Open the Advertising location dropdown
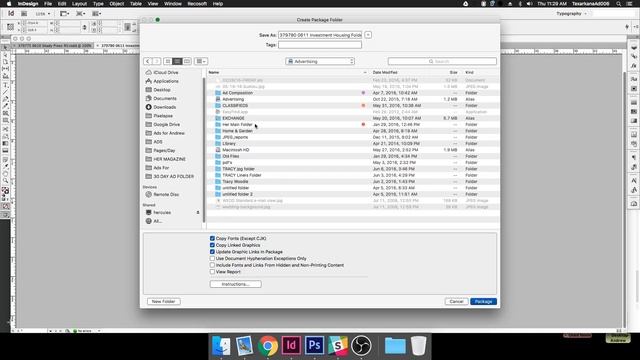This screenshot has width=640, height=360. 320,61
